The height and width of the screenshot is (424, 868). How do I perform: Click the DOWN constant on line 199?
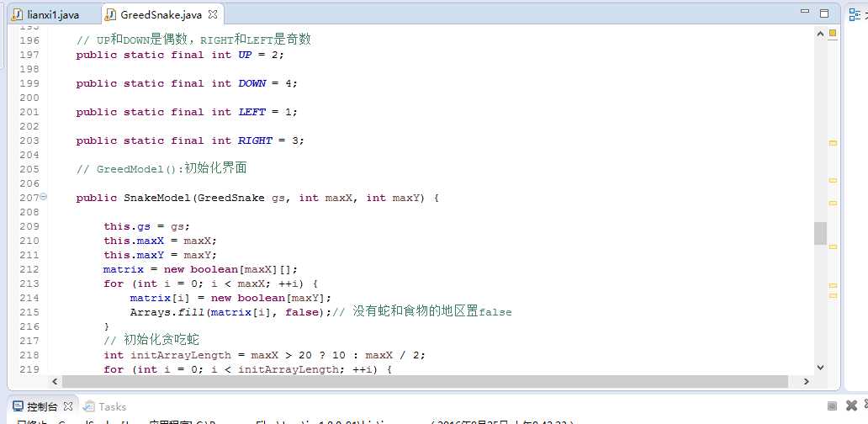point(251,83)
